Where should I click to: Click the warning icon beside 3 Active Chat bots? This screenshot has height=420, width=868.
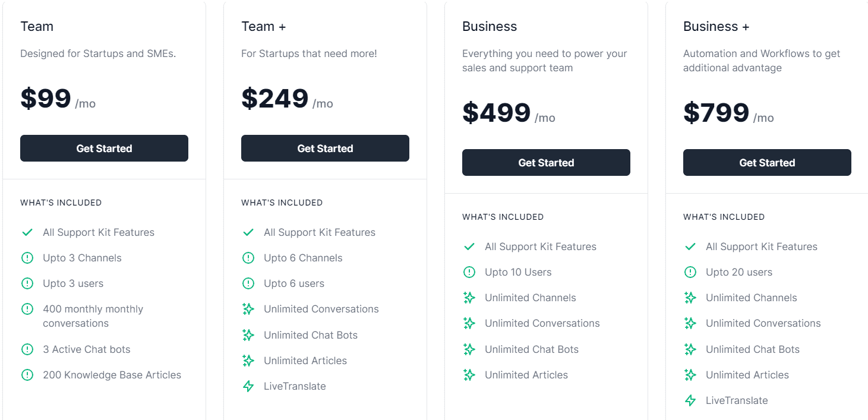pyautogui.click(x=27, y=349)
